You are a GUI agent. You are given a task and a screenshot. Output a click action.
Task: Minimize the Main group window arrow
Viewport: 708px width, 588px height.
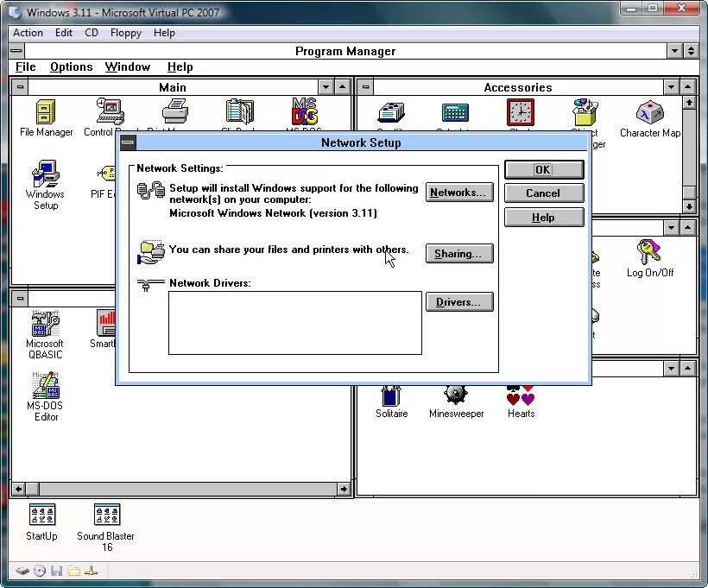coord(326,87)
